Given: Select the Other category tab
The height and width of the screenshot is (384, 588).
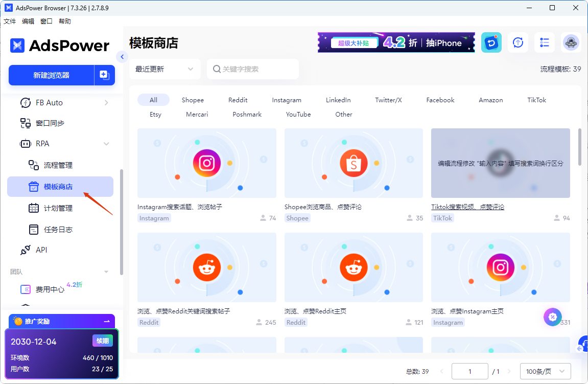Looking at the screenshot, I should (x=344, y=114).
